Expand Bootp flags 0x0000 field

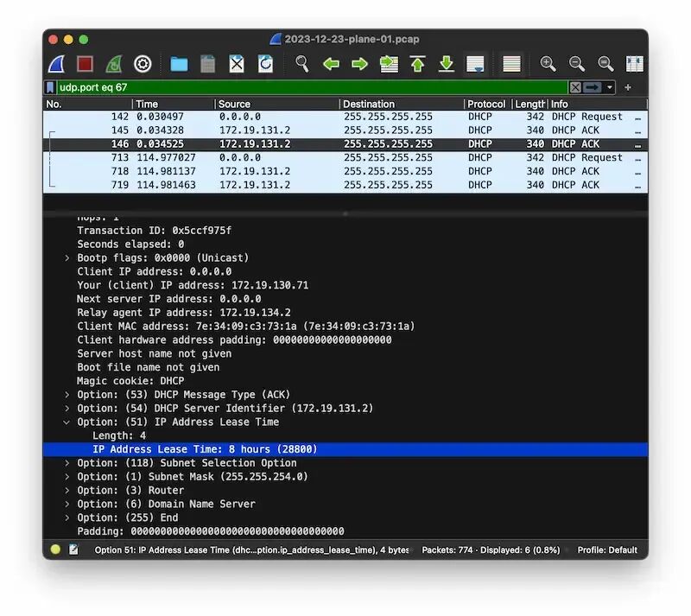pyautogui.click(x=67, y=258)
